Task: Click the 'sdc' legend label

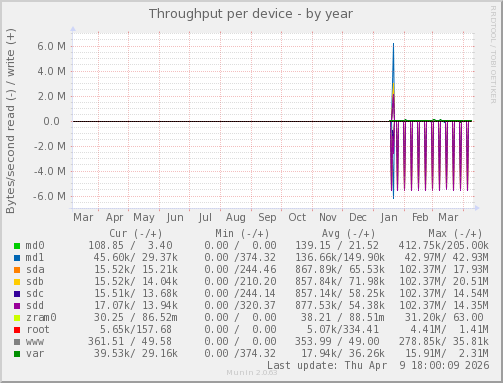Action: click(x=35, y=294)
